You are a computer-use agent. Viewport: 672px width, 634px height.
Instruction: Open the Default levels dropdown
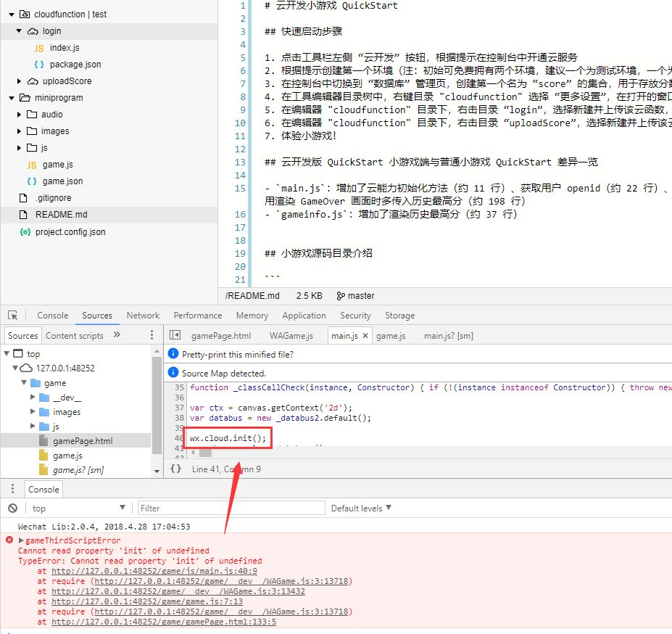[361, 509]
